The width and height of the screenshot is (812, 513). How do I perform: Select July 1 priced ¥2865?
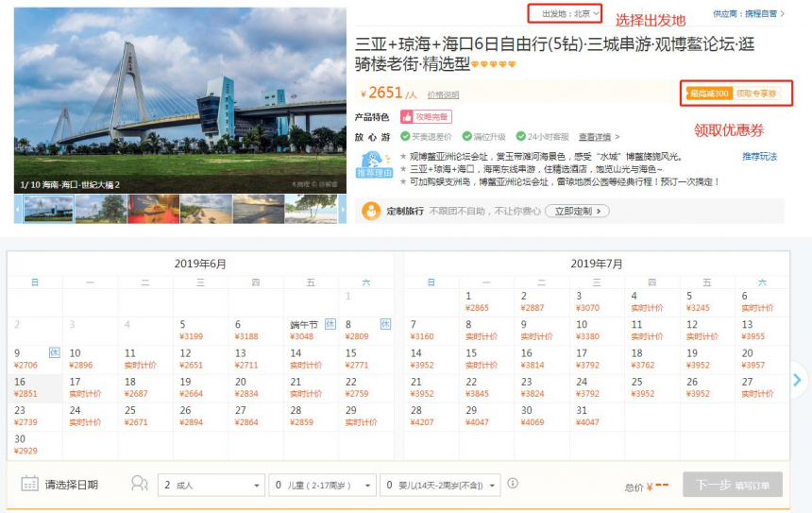[x=487, y=302]
